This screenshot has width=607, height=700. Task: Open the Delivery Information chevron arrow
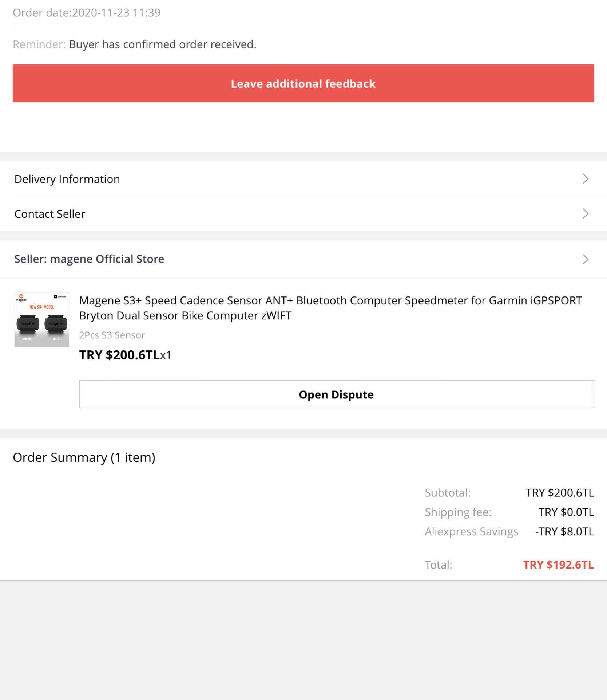(585, 179)
